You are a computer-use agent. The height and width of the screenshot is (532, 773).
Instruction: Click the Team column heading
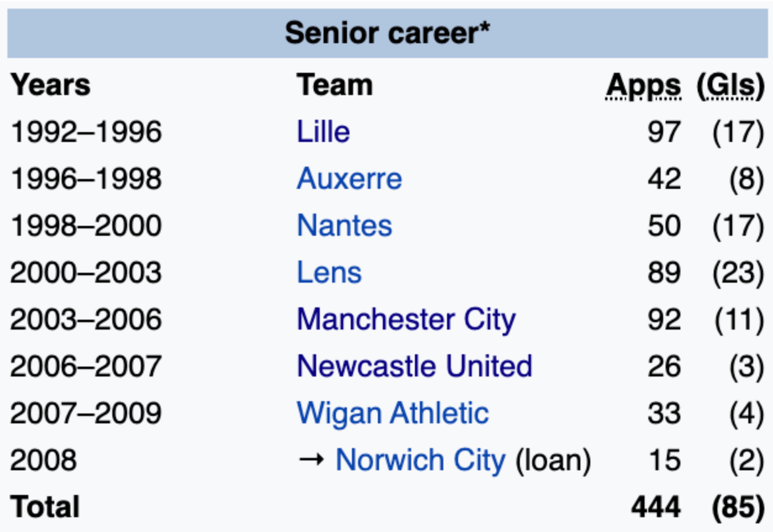[335, 86]
